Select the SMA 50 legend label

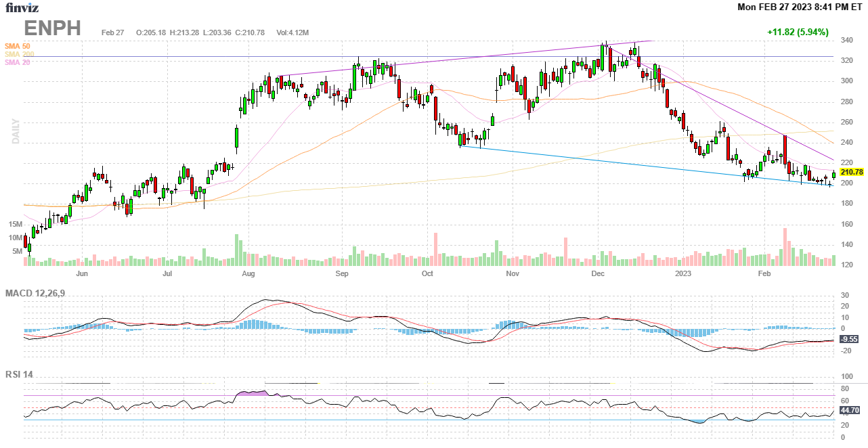click(18, 46)
